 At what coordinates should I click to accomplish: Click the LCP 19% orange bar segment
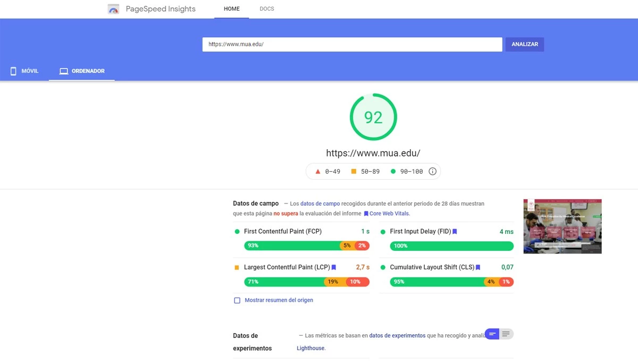point(335,282)
